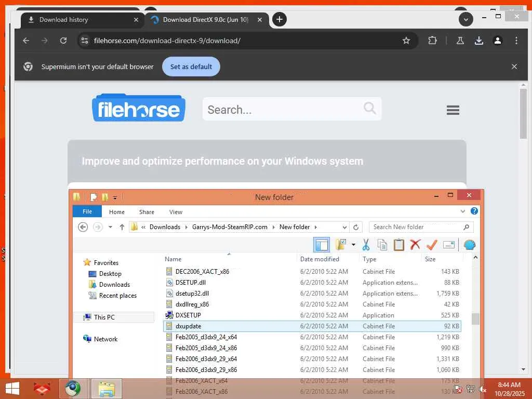532x399 pixels.
Task: Click the site information icon in address bar
Action: (84, 41)
